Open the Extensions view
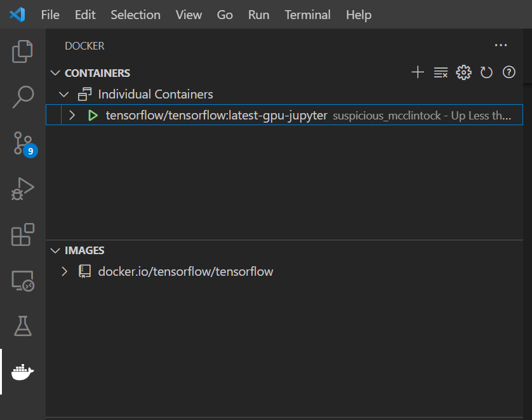The height and width of the screenshot is (420, 532). (x=23, y=234)
